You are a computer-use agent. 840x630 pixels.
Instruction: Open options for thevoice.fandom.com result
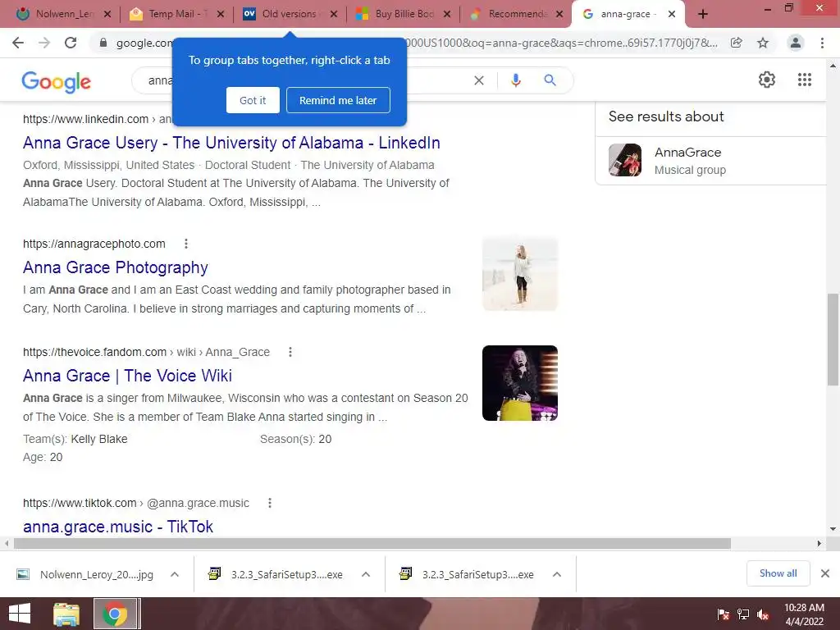(290, 352)
